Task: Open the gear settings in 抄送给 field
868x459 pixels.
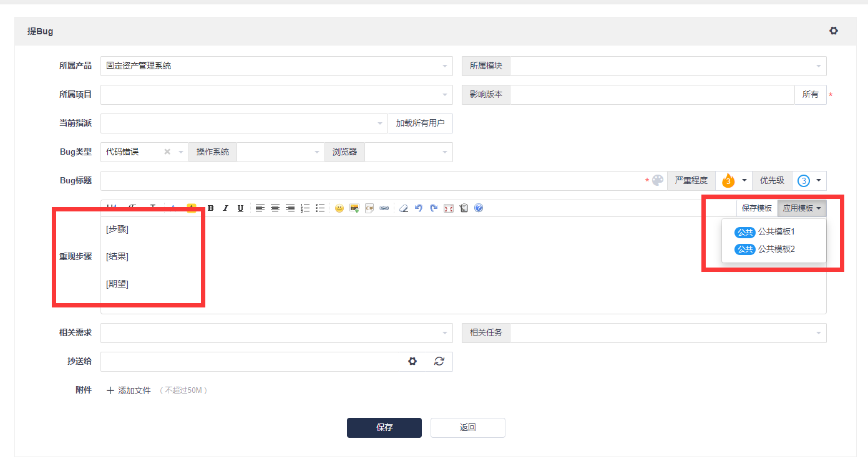Action: pyautogui.click(x=412, y=361)
